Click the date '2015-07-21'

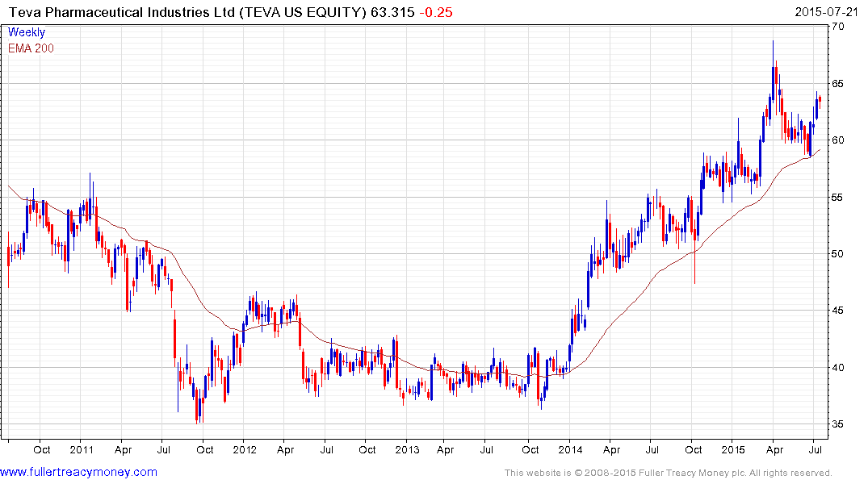tap(826, 12)
